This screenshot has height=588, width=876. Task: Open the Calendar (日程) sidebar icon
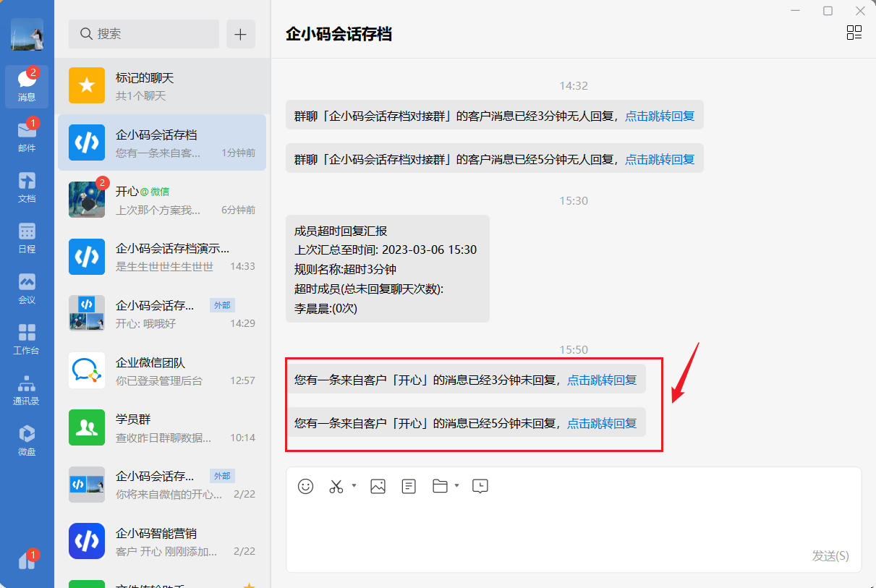click(x=27, y=237)
